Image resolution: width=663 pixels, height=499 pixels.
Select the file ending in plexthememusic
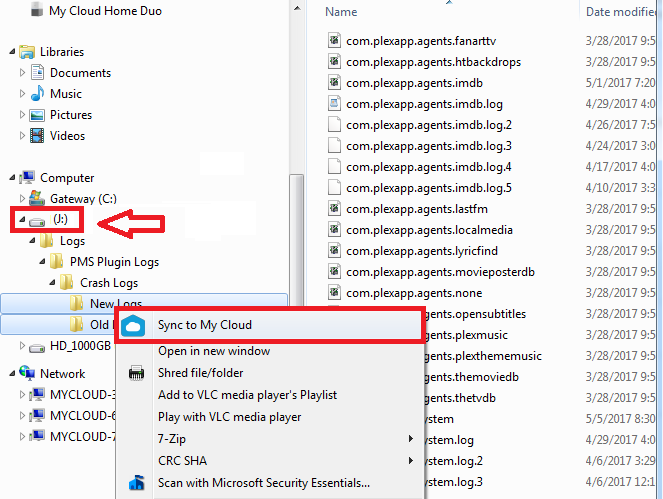click(x=482, y=356)
